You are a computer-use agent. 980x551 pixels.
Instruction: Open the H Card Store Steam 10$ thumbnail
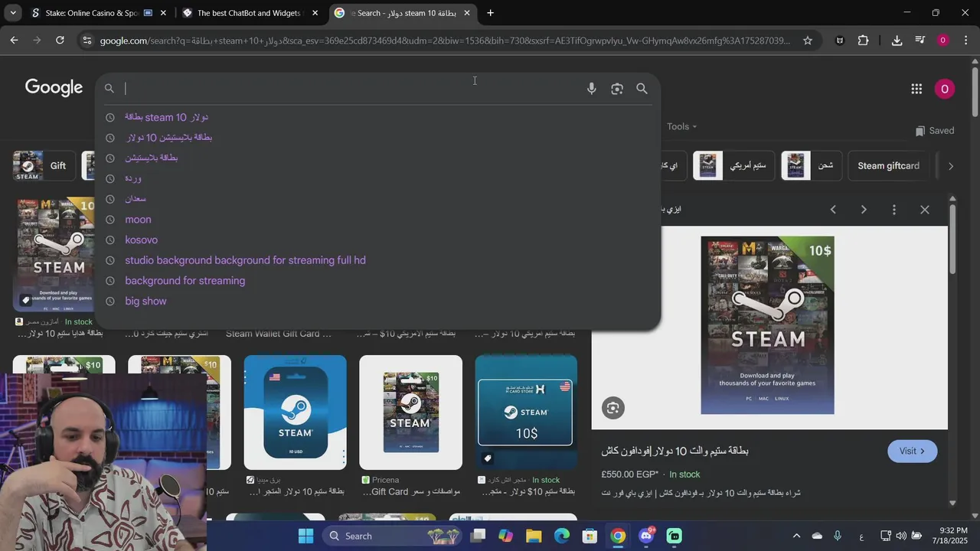tap(526, 412)
